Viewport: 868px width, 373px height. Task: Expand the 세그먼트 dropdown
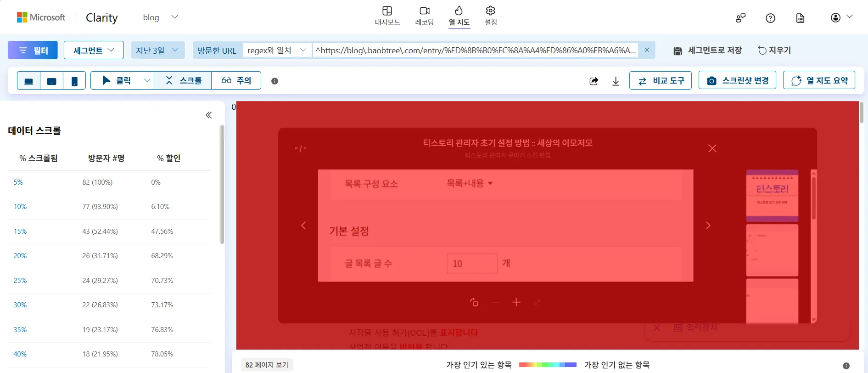click(94, 50)
